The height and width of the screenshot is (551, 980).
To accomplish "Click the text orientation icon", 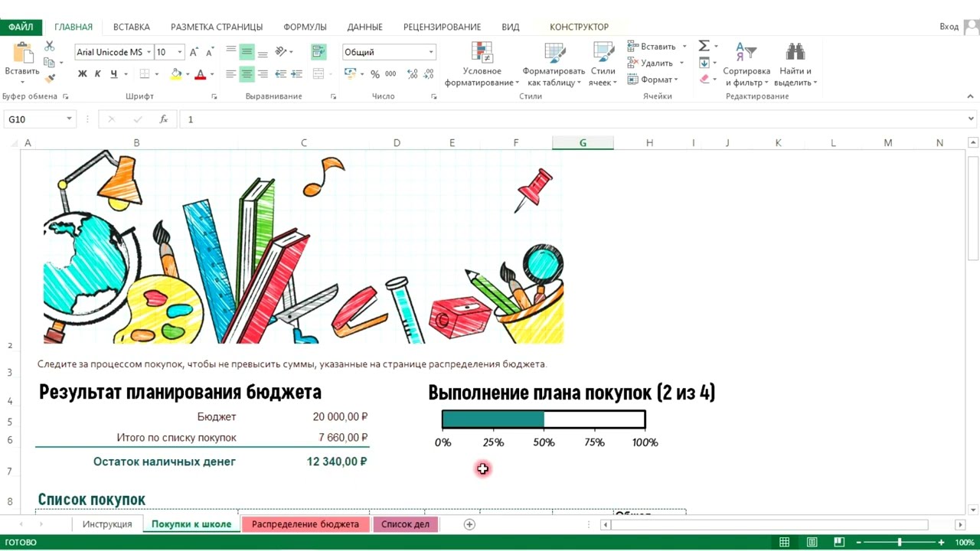I will point(281,52).
